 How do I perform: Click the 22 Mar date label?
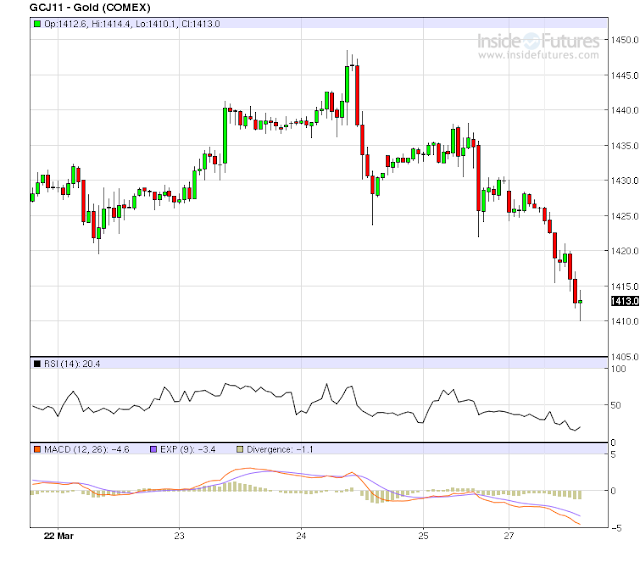pos(58,536)
